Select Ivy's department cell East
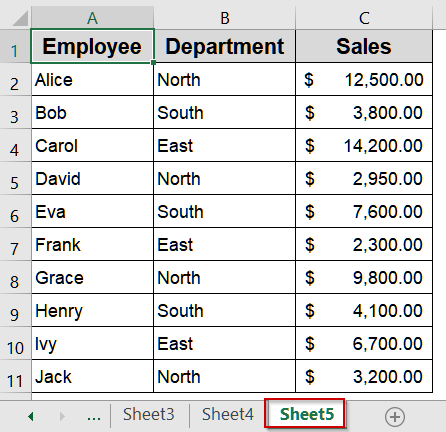Screen dimensions: 446x432 tap(225, 343)
